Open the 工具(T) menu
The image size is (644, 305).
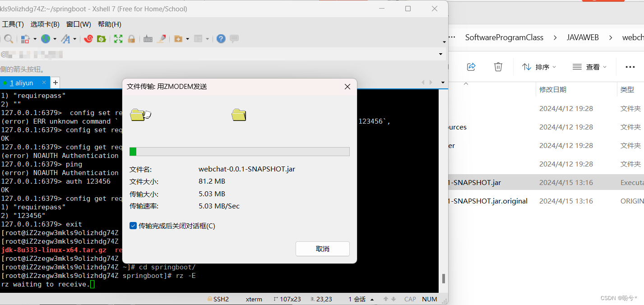point(13,24)
